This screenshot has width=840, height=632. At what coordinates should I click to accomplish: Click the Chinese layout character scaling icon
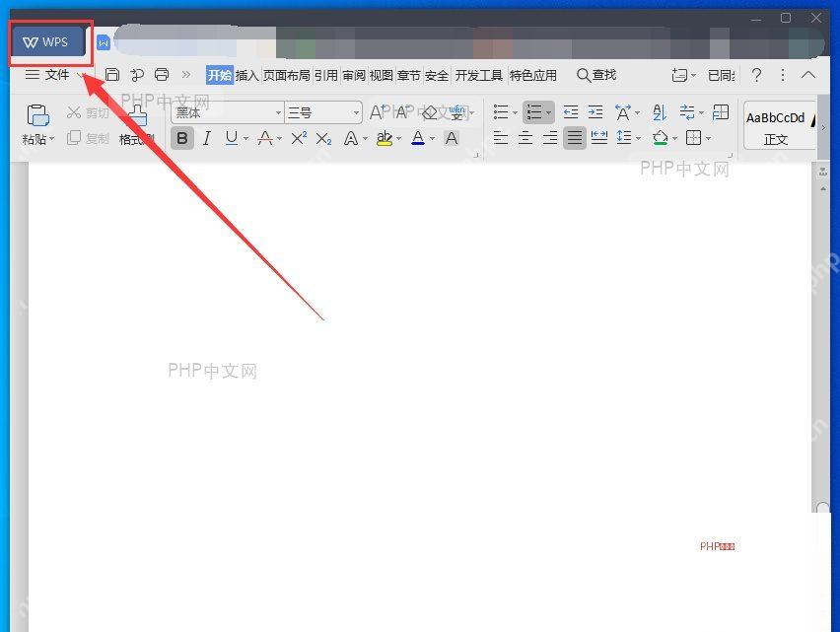tap(622, 112)
